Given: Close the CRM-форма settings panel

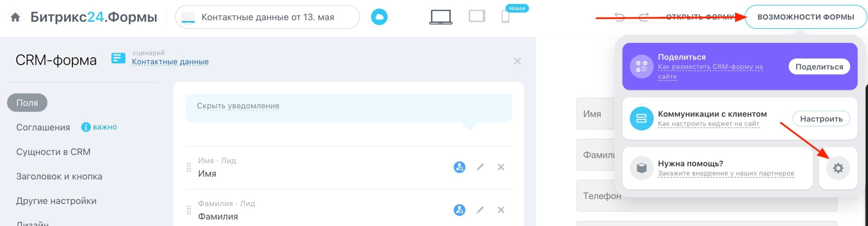Looking at the screenshot, I should tap(517, 61).
